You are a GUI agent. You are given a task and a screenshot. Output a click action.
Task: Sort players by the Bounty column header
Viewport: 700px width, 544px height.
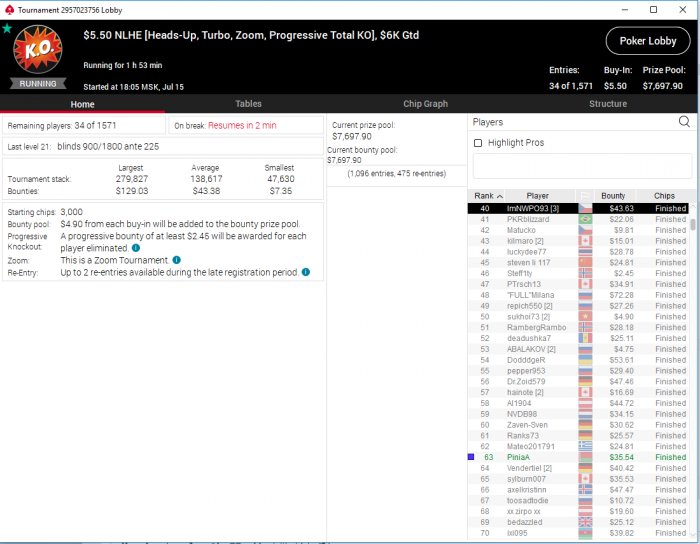[613, 196]
